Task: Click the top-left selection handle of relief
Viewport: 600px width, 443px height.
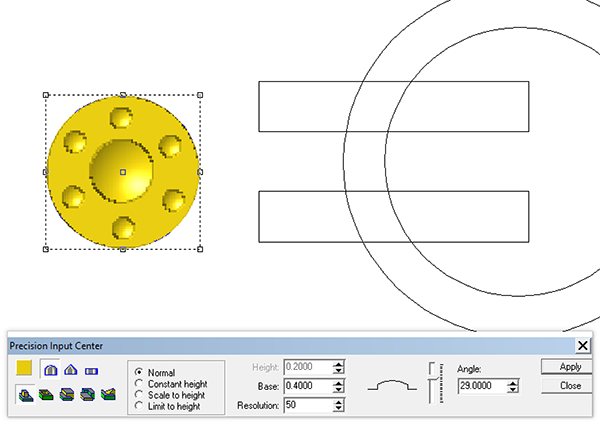Action: 46,95
